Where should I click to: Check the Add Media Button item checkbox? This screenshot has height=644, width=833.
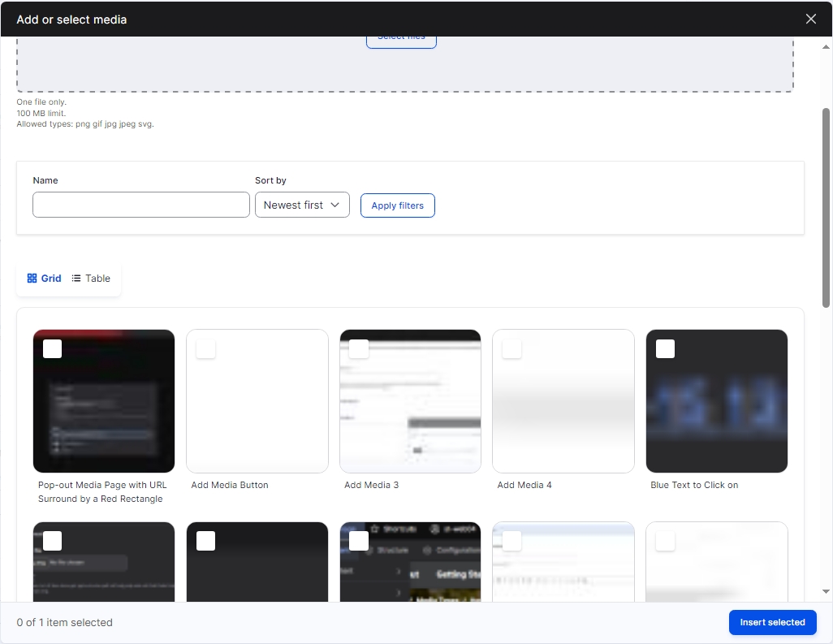tap(205, 349)
